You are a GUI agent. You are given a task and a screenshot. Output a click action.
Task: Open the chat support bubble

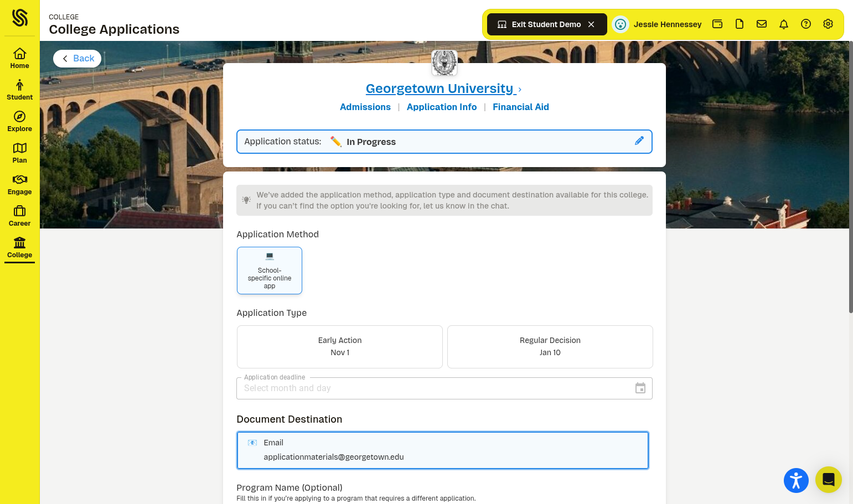[829, 480]
